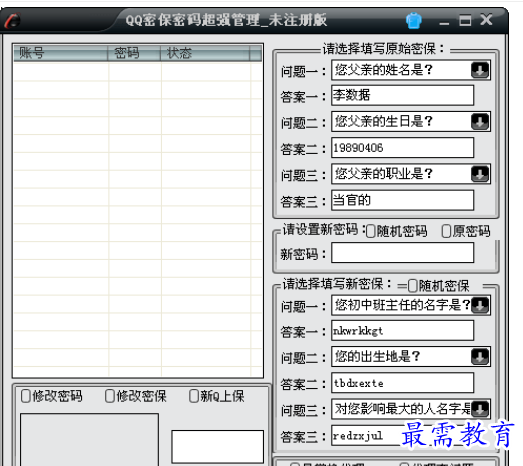Enable the 原密码 checkbox

(446, 231)
